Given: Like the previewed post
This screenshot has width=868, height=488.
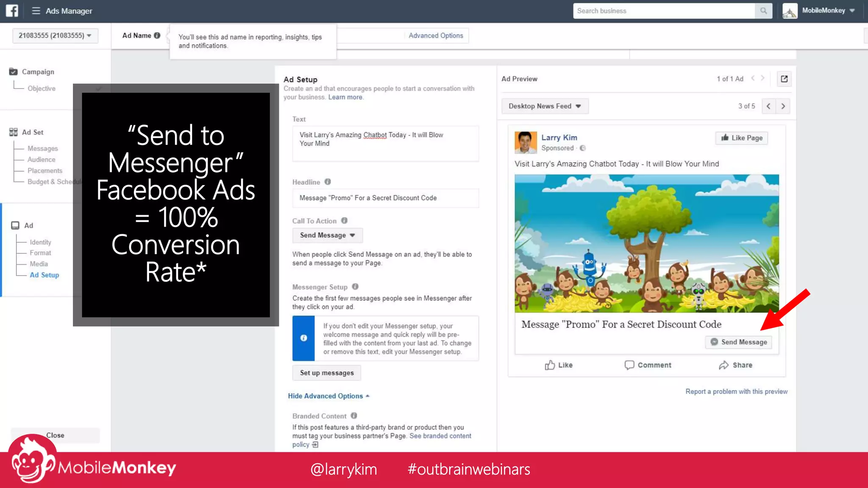Looking at the screenshot, I should pyautogui.click(x=559, y=365).
